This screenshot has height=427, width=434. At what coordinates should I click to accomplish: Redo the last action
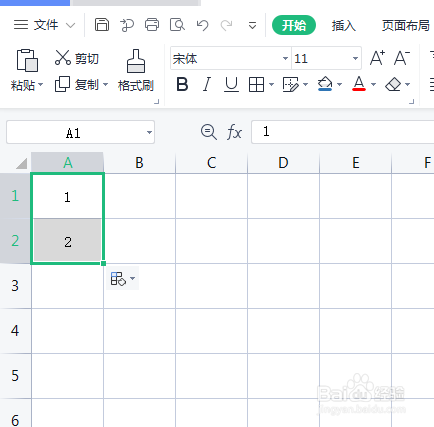pyautogui.click(x=227, y=25)
